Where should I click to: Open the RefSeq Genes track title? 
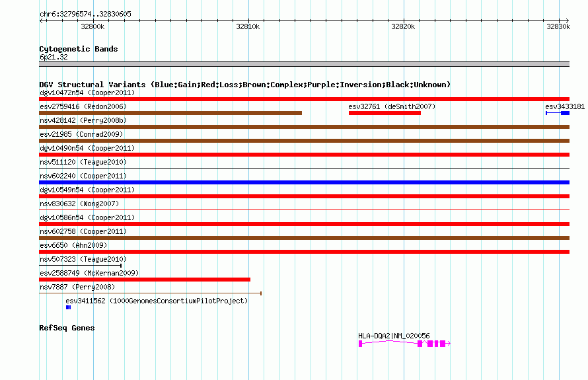(67, 328)
